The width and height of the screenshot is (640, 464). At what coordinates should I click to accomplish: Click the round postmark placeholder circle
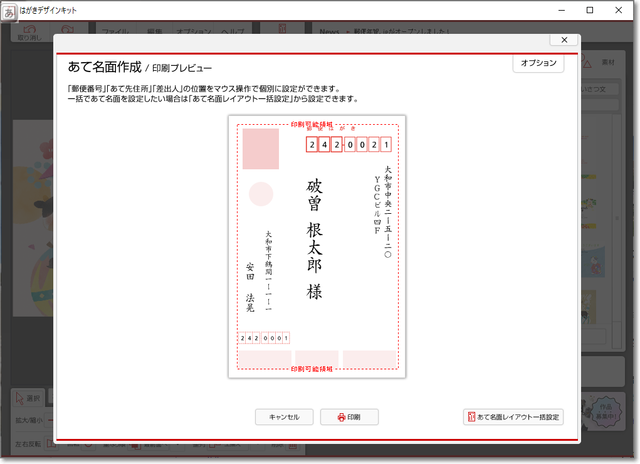click(x=261, y=194)
